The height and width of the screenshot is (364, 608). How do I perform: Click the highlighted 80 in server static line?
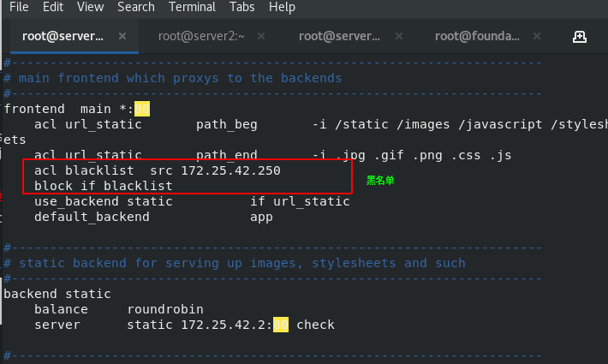281,325
